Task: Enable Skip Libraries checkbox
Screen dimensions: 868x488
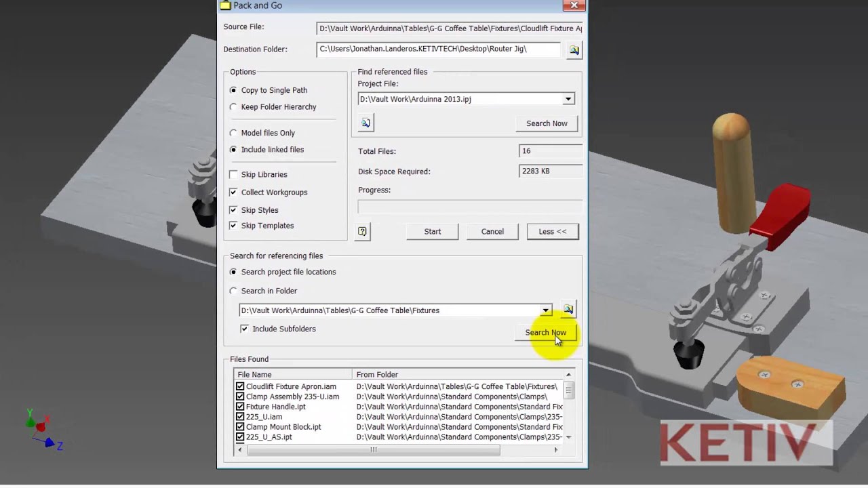Action: (x=233, y=175)
